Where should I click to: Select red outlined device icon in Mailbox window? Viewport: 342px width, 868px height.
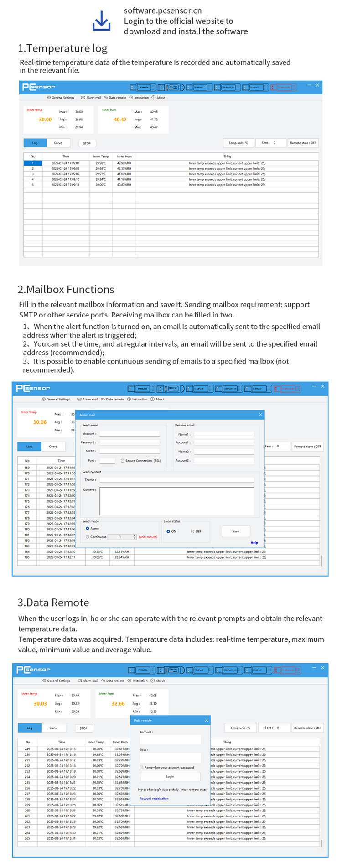coord(288,389)
